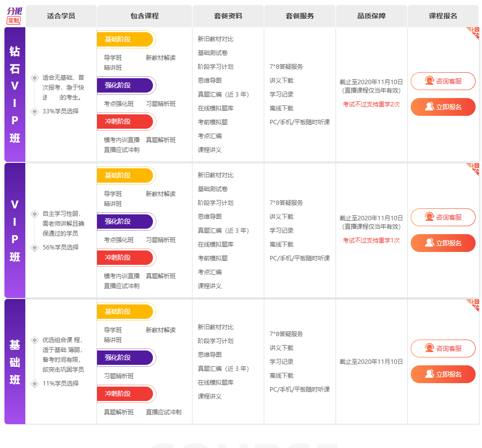The image size is (482, 448).
Task: Open the QR code corner icon in VIP班 row
Action: (474, 169)
